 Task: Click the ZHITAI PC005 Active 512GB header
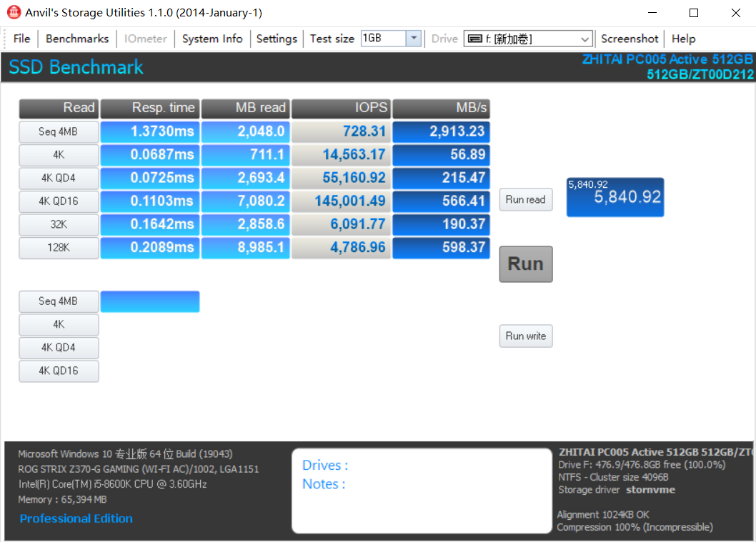coord(668,59)
